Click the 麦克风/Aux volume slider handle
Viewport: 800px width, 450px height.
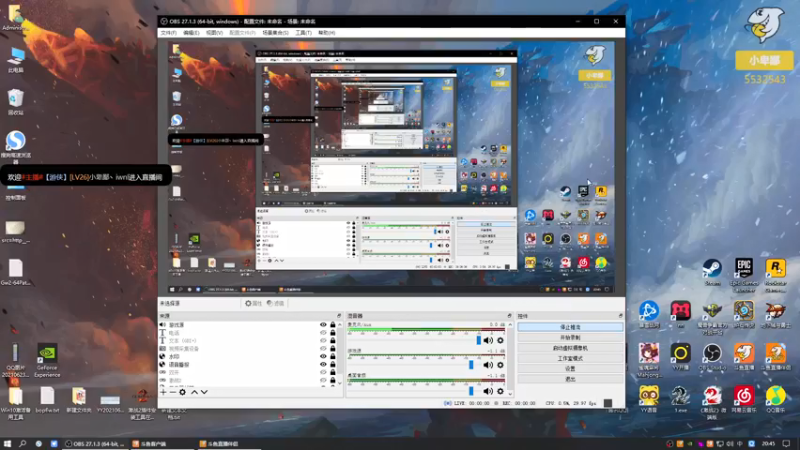point(479,340)
